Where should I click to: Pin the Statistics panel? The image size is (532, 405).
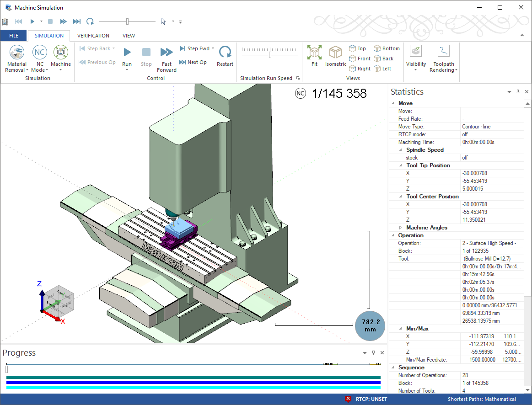click(x=518, y=91)
